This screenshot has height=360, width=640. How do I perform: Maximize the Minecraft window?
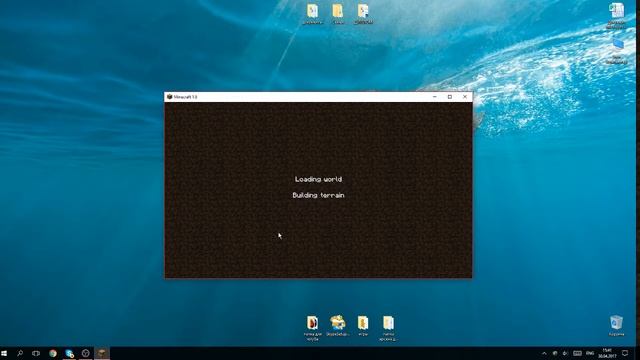pos(450,97)
